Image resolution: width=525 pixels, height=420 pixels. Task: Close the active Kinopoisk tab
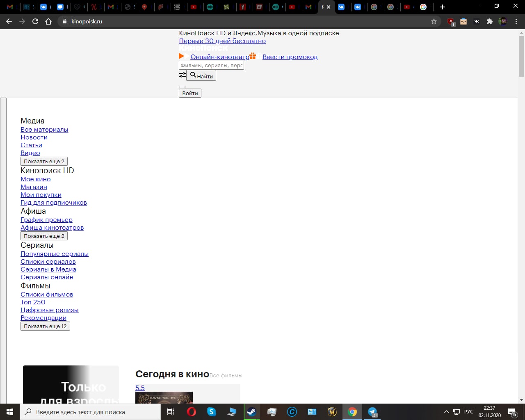pos(329,7)
